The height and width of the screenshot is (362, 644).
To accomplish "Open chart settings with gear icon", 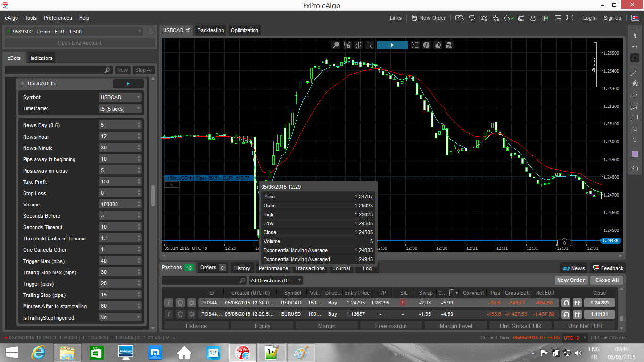I will tap(347, 45).
